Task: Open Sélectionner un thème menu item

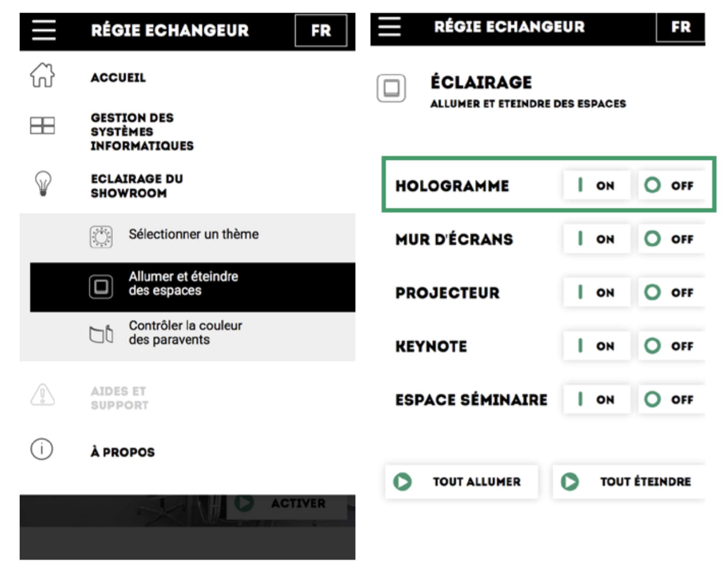Action: click(193, 234)
